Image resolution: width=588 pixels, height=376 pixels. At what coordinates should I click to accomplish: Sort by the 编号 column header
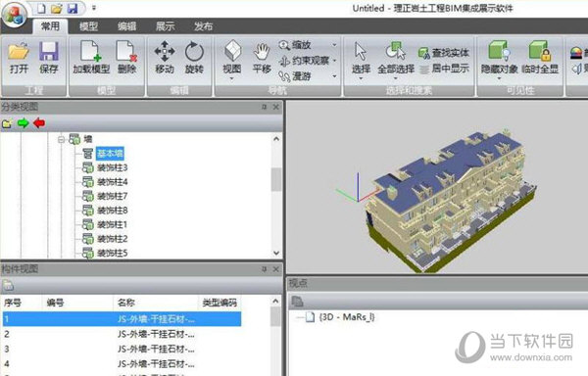(77, 303)
